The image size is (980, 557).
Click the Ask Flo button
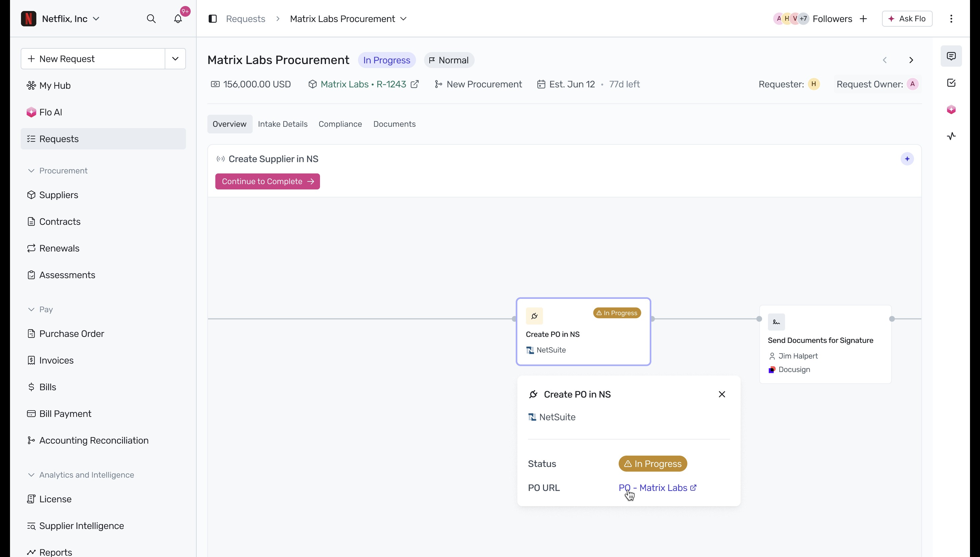pos(907,19)
